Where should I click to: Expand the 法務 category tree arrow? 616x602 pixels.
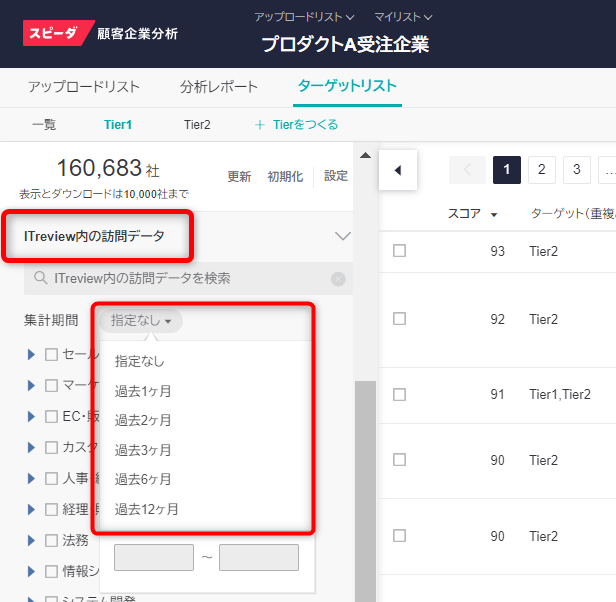click(31, 541)
